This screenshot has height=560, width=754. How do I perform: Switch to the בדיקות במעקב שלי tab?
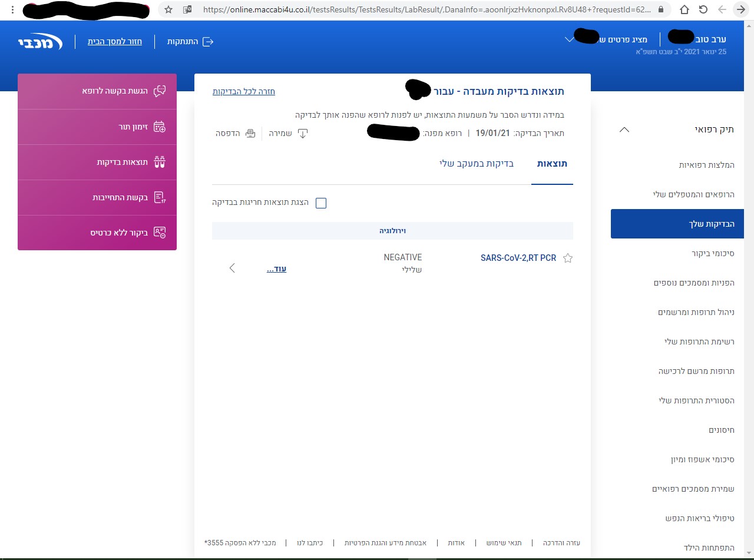pyautogui.click(x=477, y=164)
